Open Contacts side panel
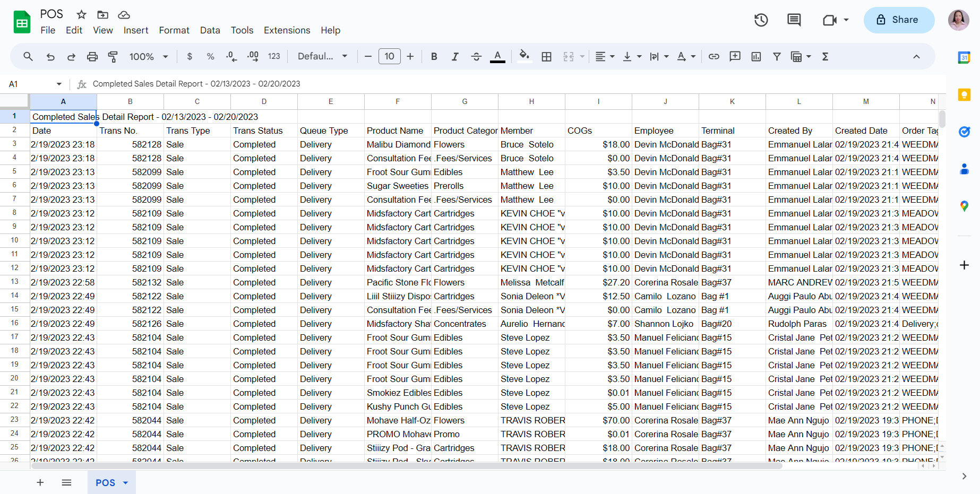Image resolution: width=980 pixels, height=494 pixels. point(964,169)
